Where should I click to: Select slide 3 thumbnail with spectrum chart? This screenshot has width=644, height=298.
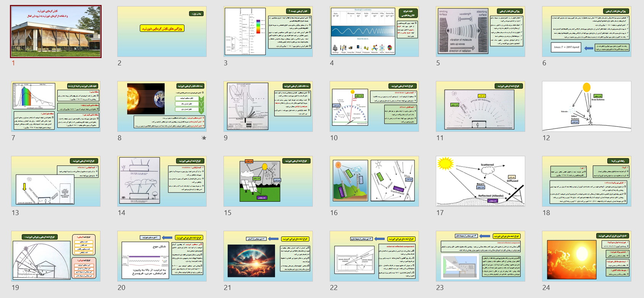268,31
